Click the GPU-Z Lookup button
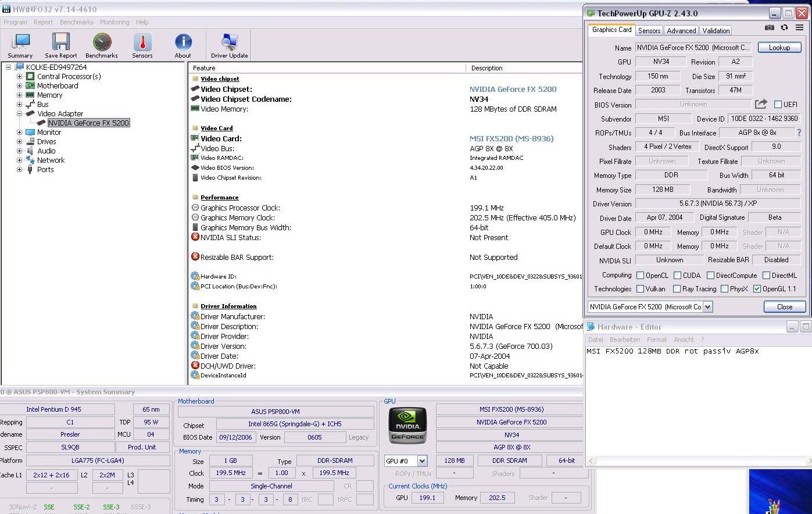812x514 pixels. pyautogui.click(x=779, y=48)
